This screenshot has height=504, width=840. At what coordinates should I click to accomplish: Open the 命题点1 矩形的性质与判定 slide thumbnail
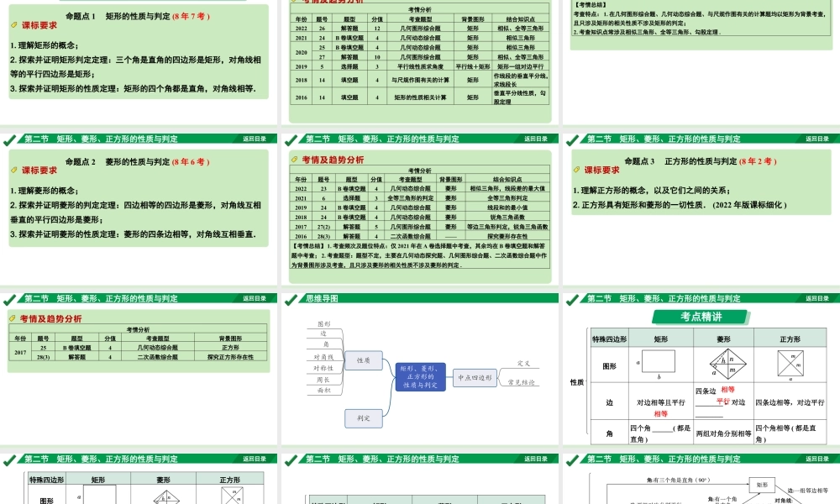[138, 59]
